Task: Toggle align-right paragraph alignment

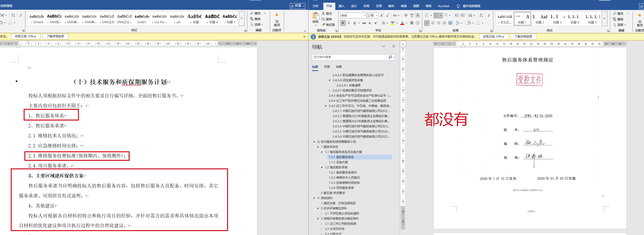Action: tap(439, 23)
